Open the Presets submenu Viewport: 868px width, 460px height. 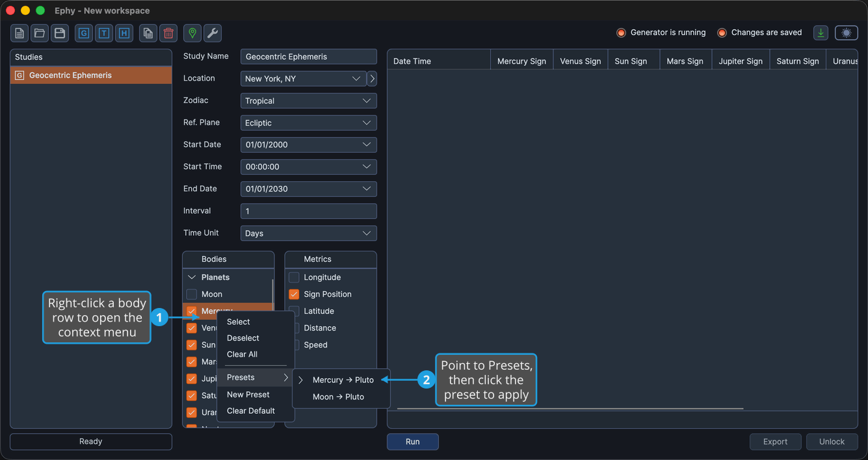[x=256, y=377]
